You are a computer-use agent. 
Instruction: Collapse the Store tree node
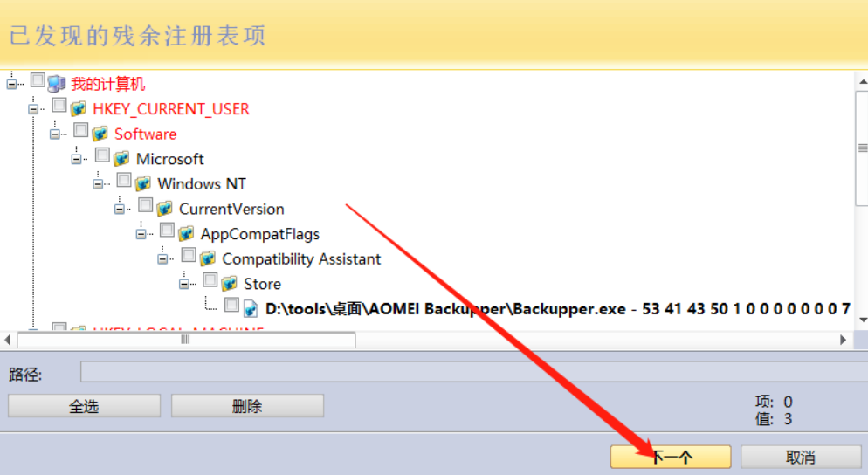click(184, 284)
